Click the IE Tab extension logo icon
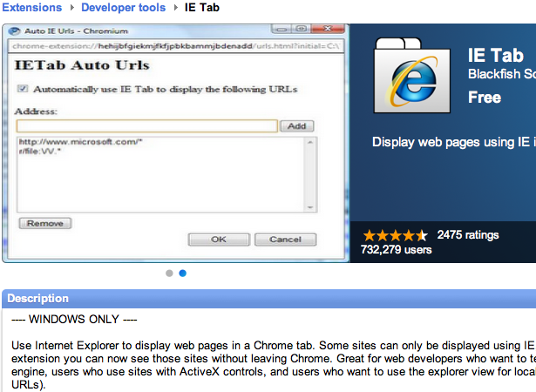The height and width of the screenshot is (392, 536). tap(412, 76)
